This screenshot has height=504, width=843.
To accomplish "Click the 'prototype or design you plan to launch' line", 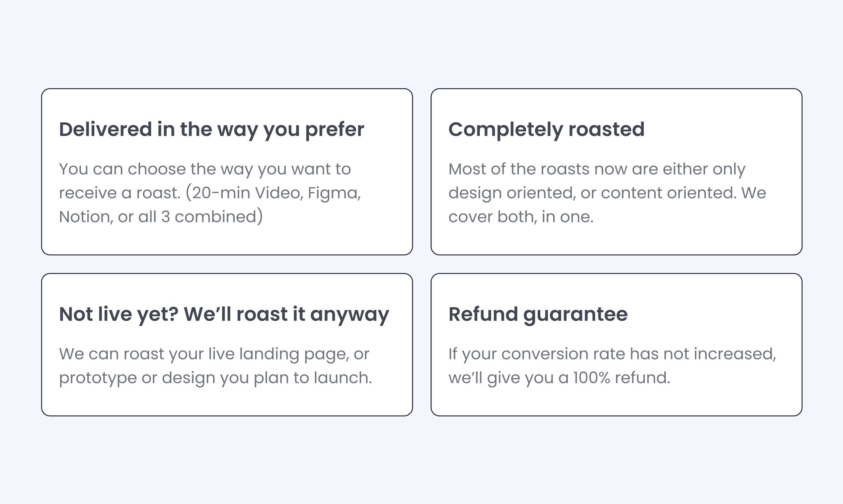I will (x=215, y=378).
